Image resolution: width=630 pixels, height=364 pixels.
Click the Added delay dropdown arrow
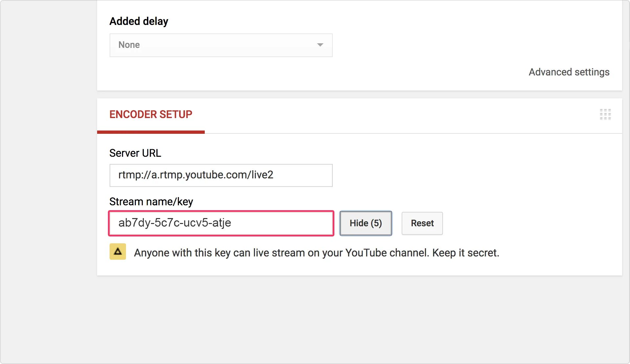pos(320,45)
